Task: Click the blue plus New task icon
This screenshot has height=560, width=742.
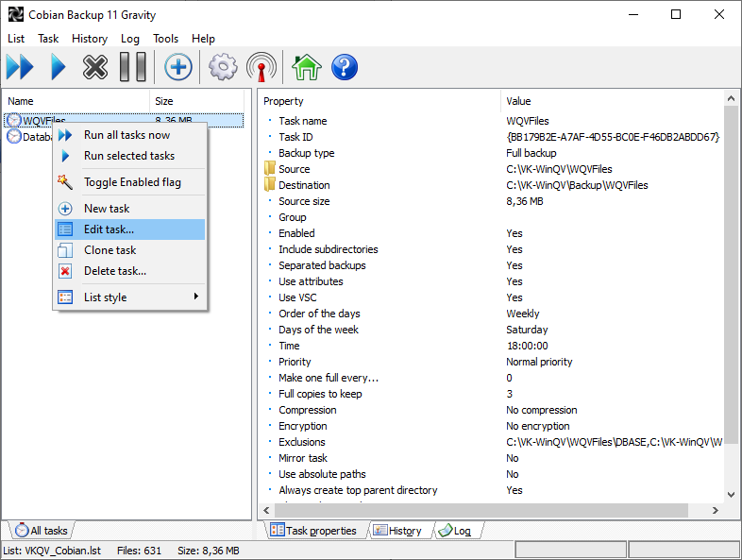Action: (x=178, y=67)
